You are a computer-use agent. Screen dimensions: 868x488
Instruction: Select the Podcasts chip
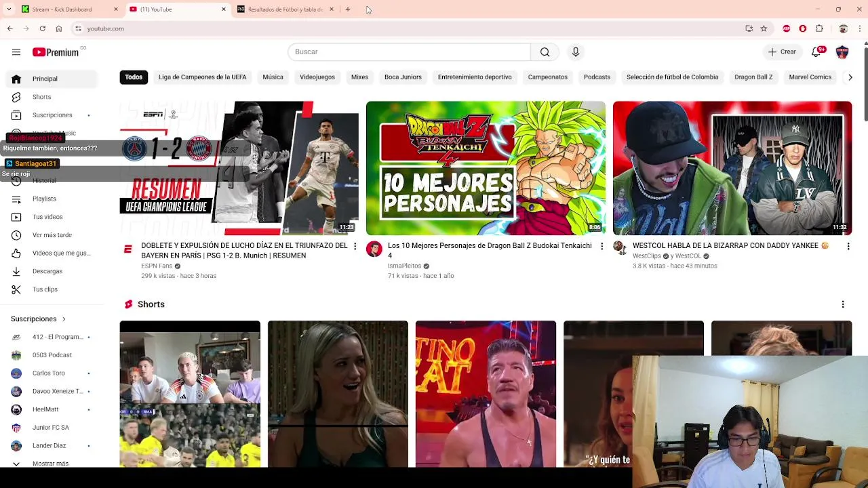(597, 77)
